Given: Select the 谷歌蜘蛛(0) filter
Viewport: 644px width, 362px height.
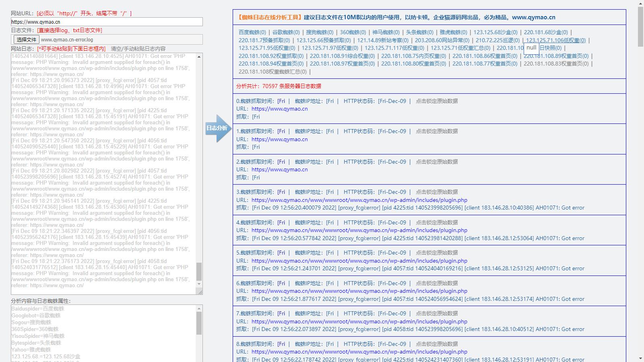Looking at the screenshot, I should 286,32.
